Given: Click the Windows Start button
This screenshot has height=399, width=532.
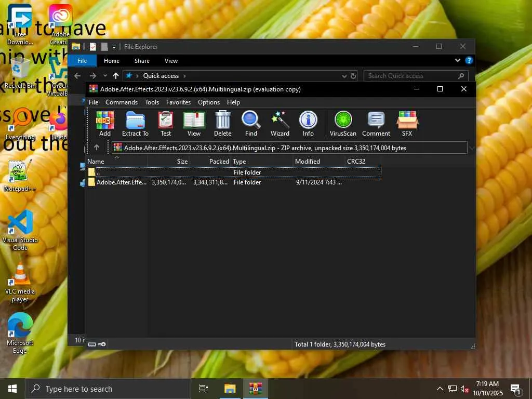Looking at the screenshot, I should tap(12, 389).
